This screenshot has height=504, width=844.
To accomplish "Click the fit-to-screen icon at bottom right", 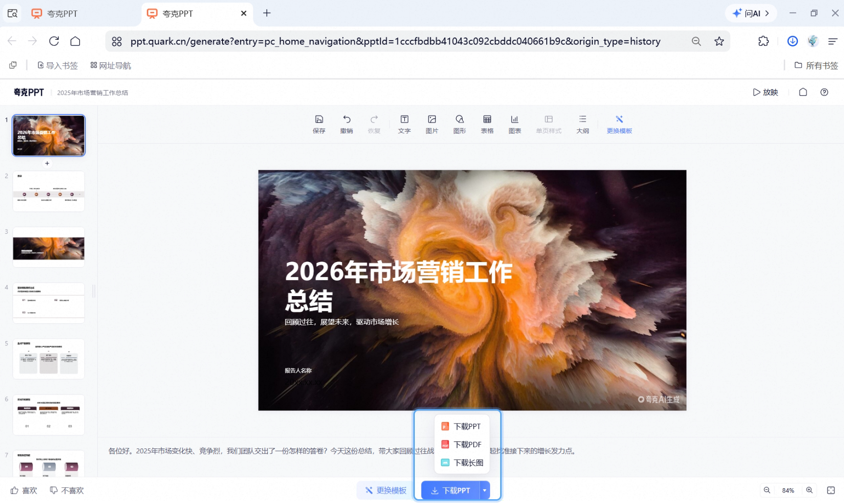I will tap(831, 490).
